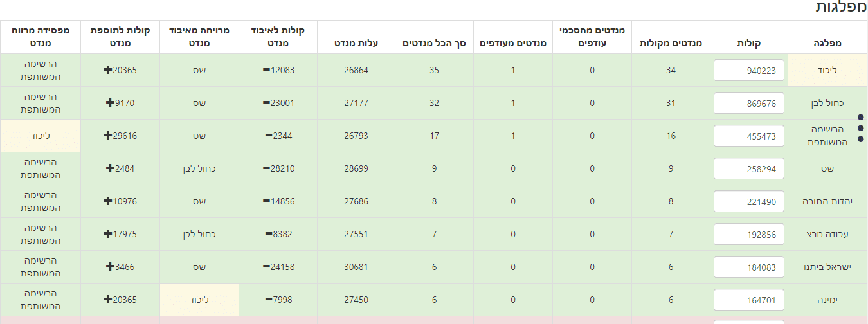Image resolution: width=868 pixels, height=324 pixels.
Task: Click total mandates value 35
Action: point(434,70)
